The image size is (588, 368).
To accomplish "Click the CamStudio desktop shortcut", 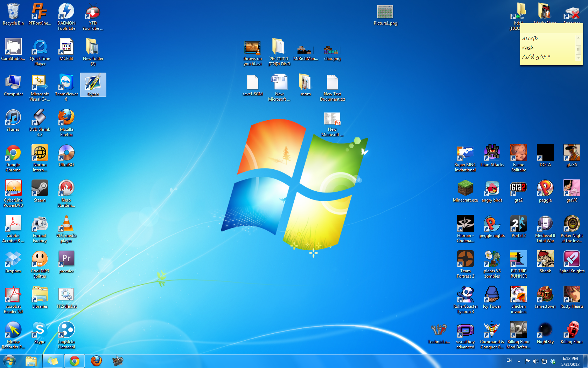I will (x=13, y=50).
